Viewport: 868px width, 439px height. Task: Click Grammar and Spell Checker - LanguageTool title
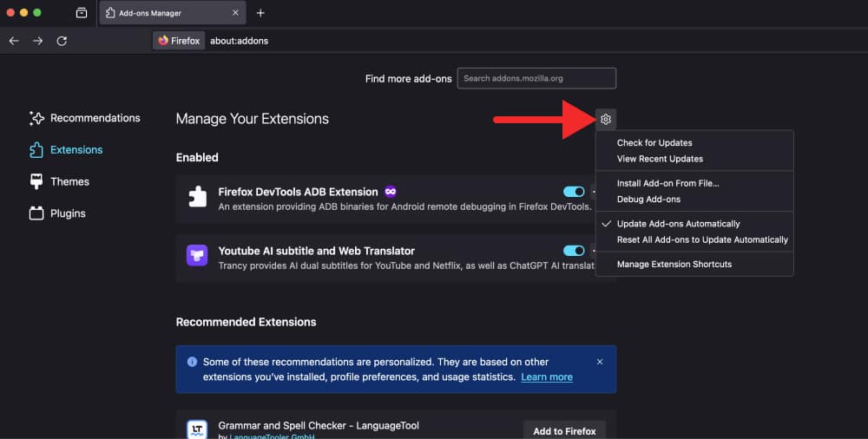319,425
